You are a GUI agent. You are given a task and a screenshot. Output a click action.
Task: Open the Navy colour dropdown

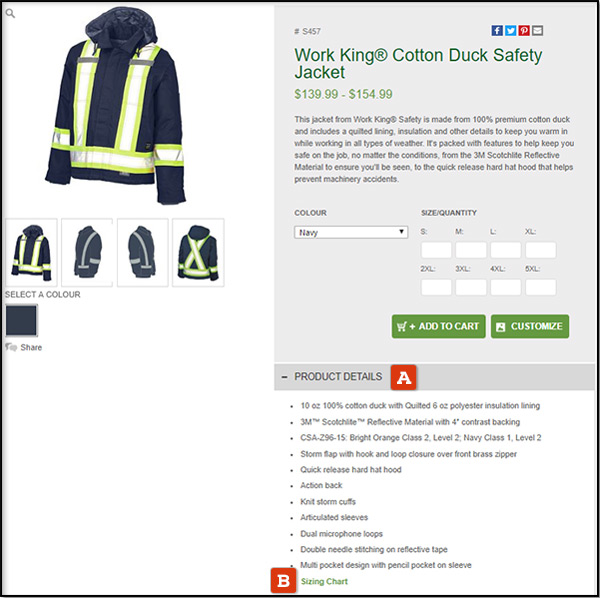click(351, 232)
